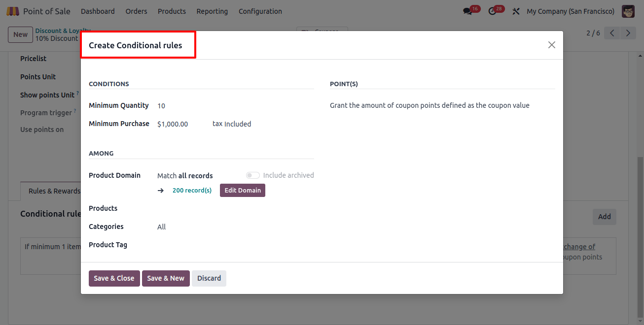Open the Discount & Loyalty breadcrumb link
This screenshot has width=644, height=325.
coord(63,31)
